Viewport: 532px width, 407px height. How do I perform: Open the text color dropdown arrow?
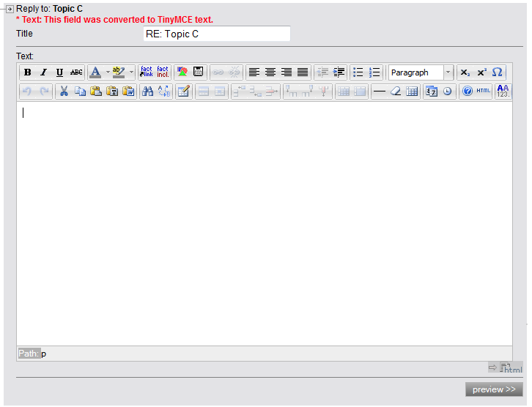click(x=108, y=72)
